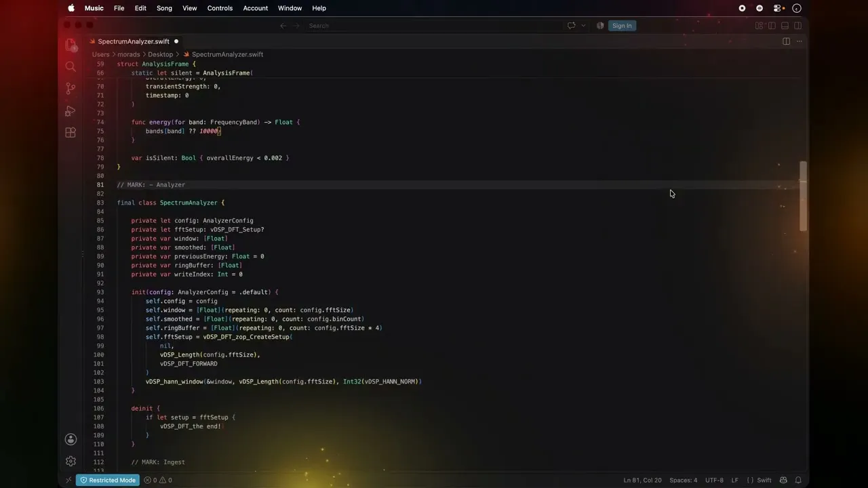
Task: Open the Run and Debug view
Action: click(71, 110)
